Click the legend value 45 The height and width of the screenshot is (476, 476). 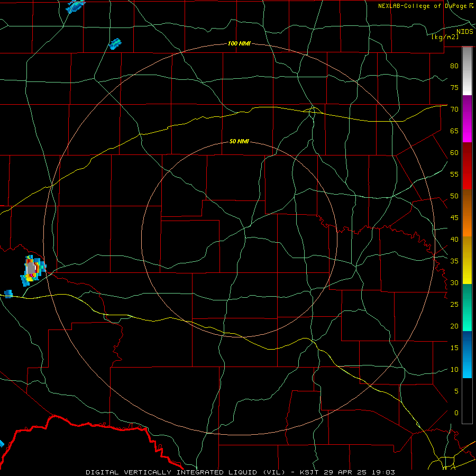pyautogui.click(x=454, y=218)
